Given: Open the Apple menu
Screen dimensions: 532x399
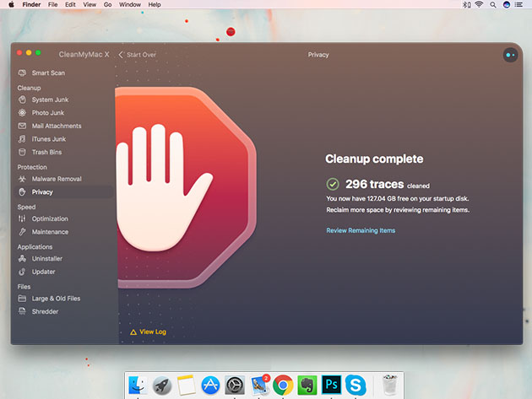Looking at the screenshot, I should (11, 4).
